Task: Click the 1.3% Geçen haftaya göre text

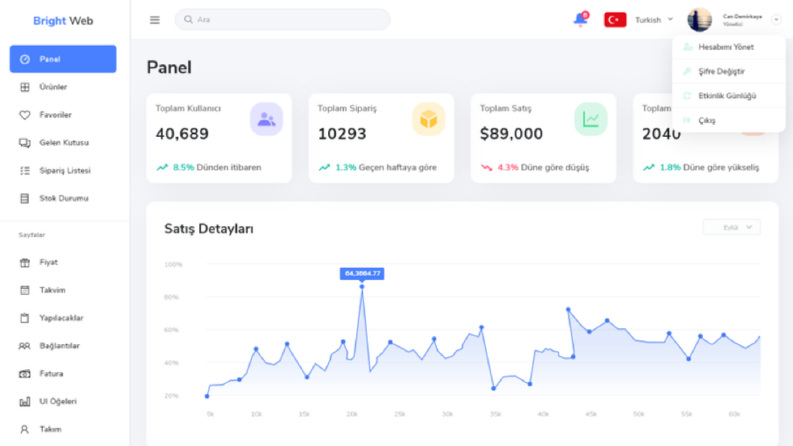Action: [386, 167]
